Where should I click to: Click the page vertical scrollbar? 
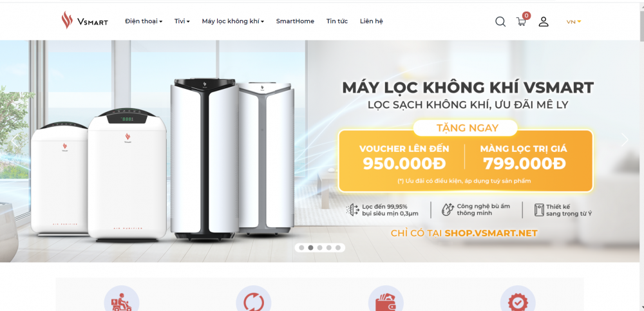(641, 156)
